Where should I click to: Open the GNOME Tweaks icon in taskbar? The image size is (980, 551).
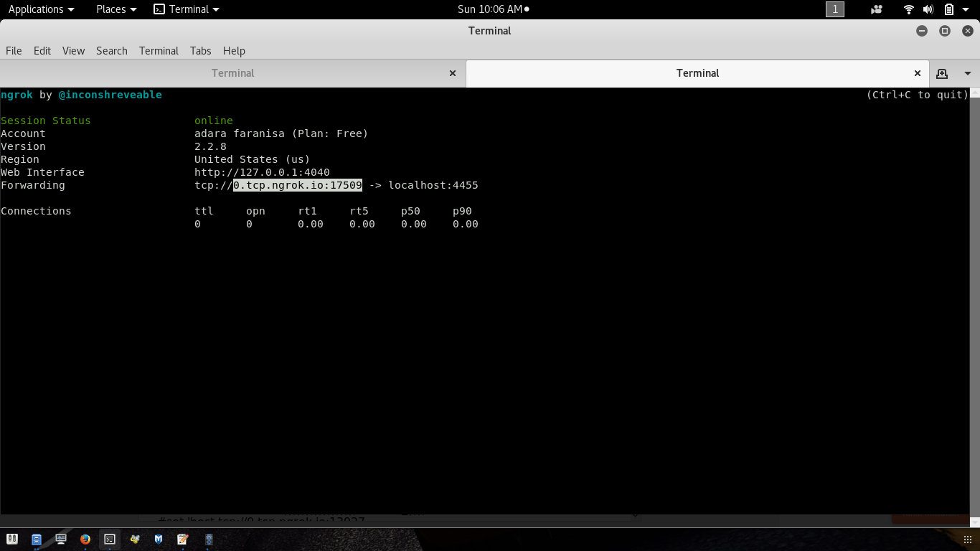pyautogui.click(x=12, y=539)
